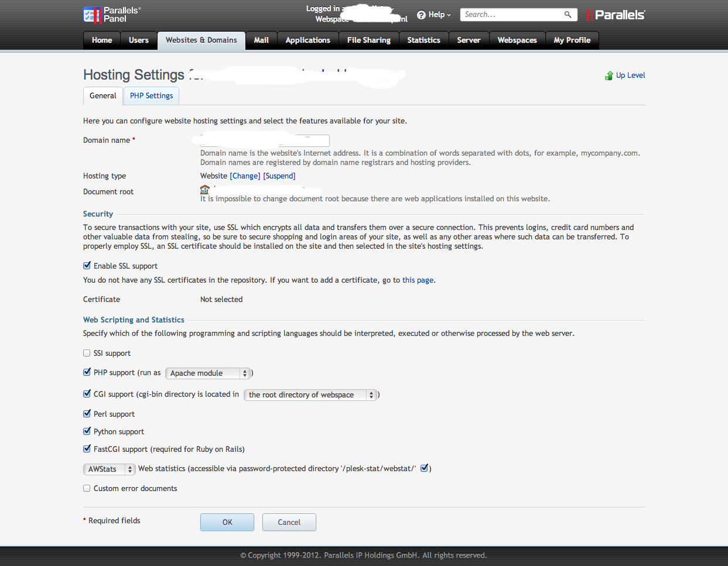Click the document root home folder icon
This screenshot has height=566, width=728.
tap(205, 189)
